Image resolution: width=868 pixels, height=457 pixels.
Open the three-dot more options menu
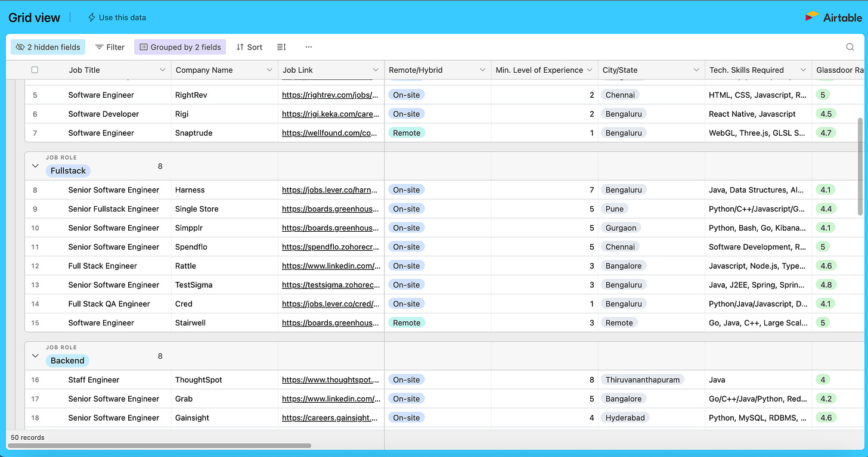point(308,47)
